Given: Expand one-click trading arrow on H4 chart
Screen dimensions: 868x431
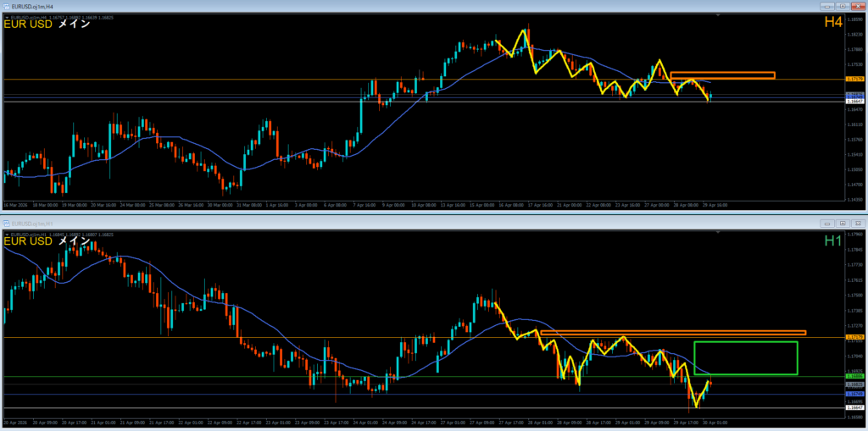Looking at the screenshot, I should tap(6, 16).
